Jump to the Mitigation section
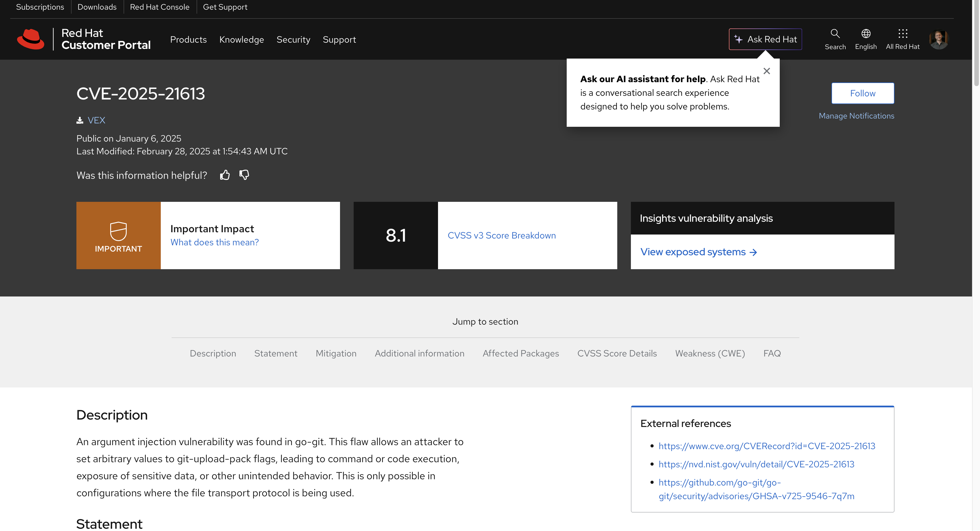 coord(336,353)
